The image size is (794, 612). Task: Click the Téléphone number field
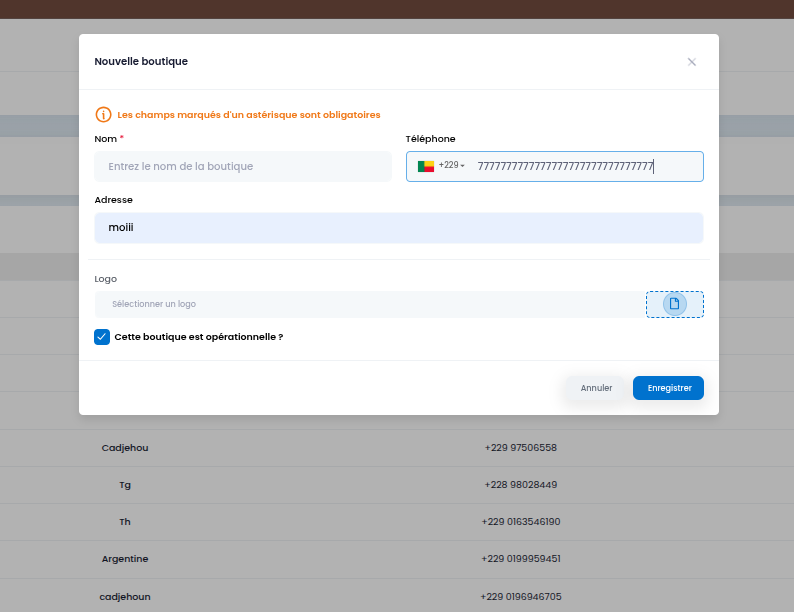587,167
